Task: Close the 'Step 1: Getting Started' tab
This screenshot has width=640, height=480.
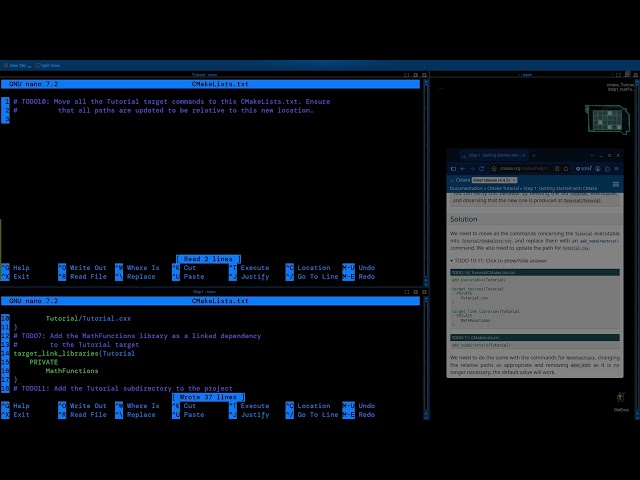Action: pos(524,155)
